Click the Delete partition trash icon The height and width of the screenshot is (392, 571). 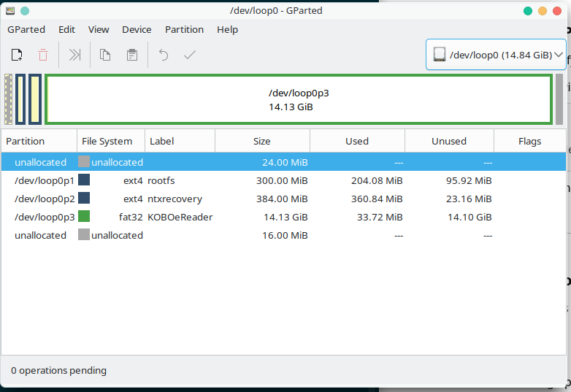coord(43,55)
